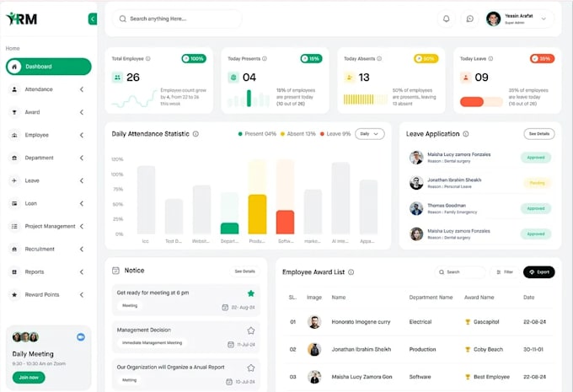Click the yellow Production bar in chart

(257, 214)
